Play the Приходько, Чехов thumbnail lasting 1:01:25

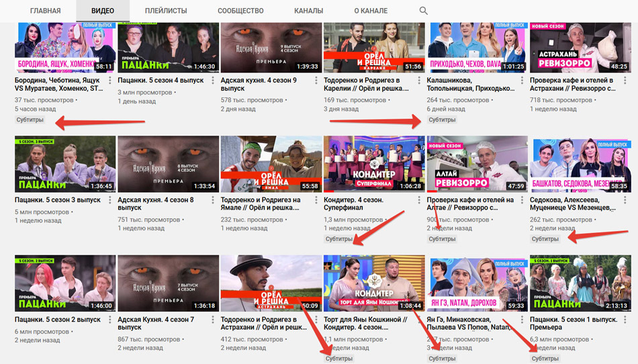(477, 47)
